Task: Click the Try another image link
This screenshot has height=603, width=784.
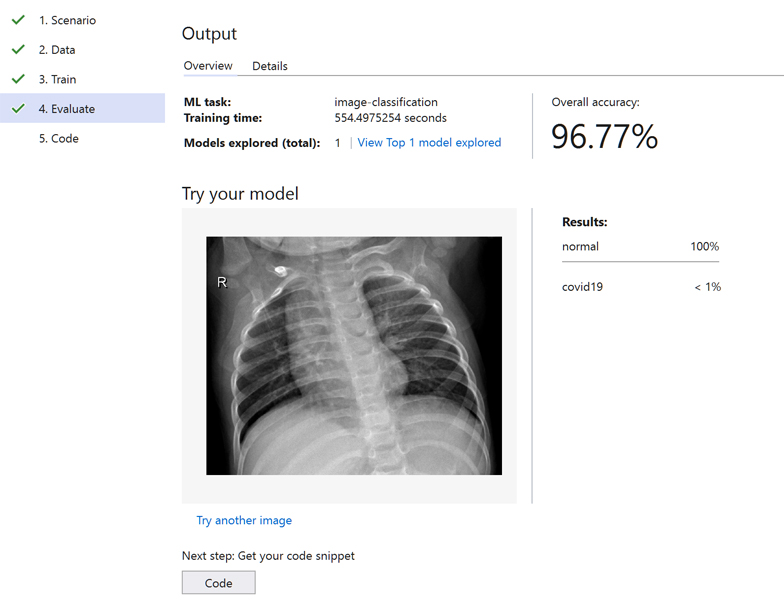Action: click(x=244, y=520)
